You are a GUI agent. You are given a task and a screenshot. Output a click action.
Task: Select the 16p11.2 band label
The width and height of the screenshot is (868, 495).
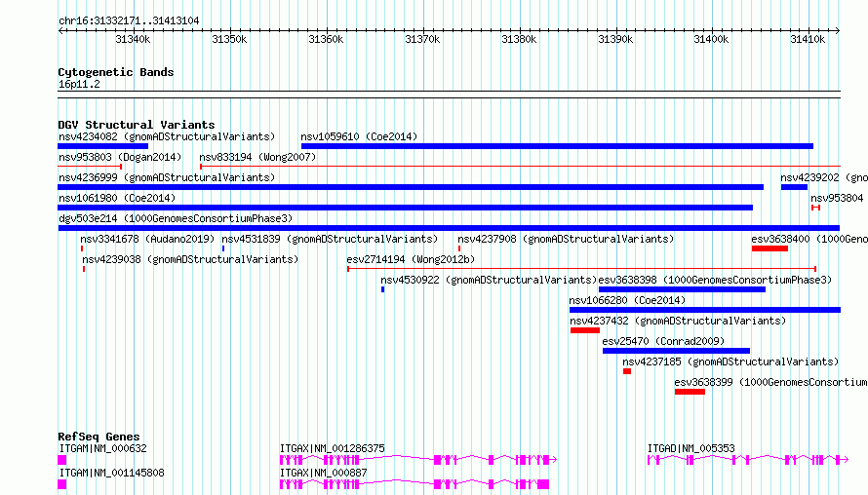click(79, 85)
